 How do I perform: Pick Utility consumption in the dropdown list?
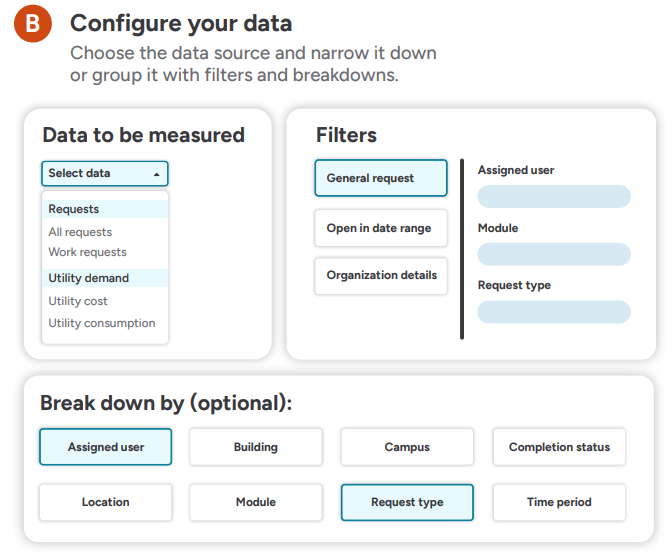(x=102, y=323)
